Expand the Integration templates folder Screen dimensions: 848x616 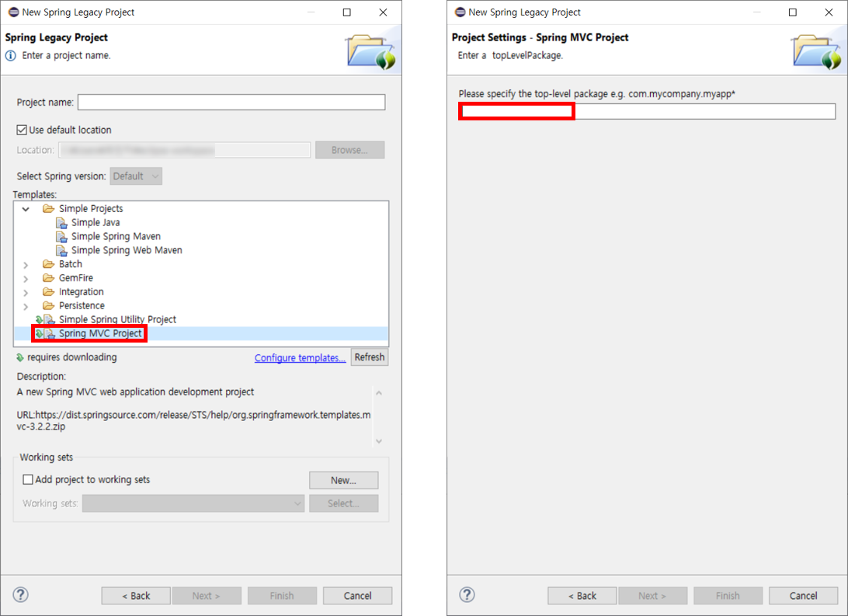(x=26, y=293)
